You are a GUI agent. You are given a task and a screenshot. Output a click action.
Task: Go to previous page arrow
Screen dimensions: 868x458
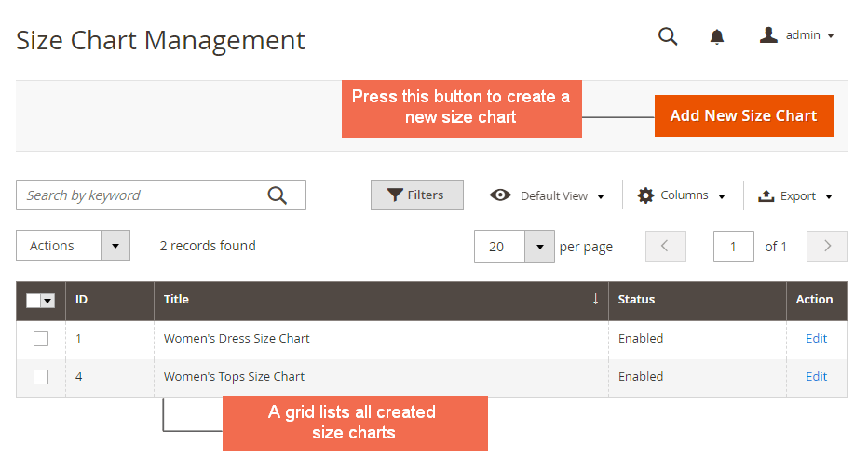point(665,247)
